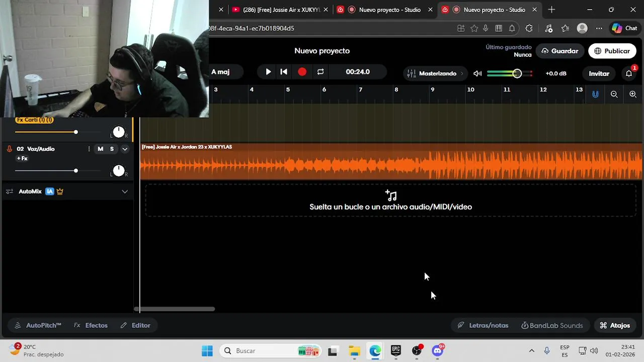Click the address bar microphone icon

(x=486, y=28)
